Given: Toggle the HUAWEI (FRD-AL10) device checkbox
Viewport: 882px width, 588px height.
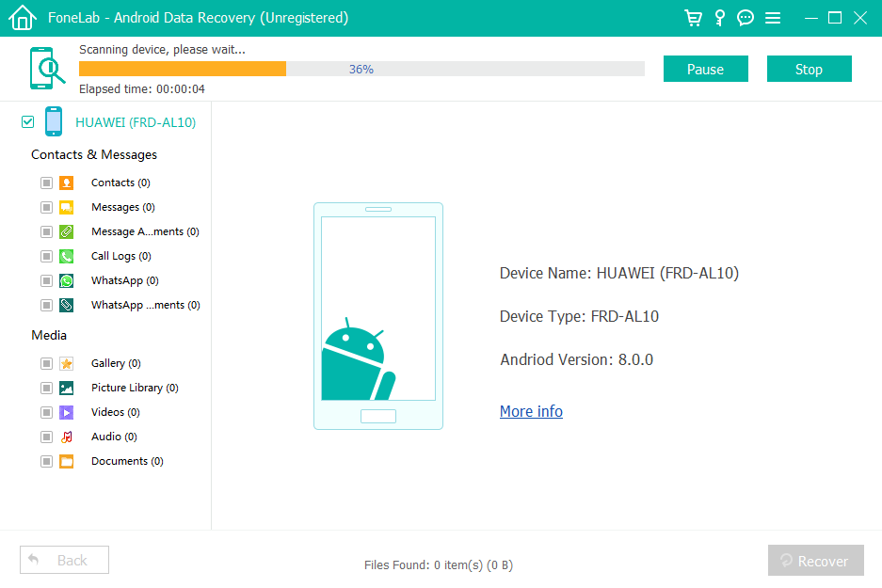Looking at the screenshot, I should point(27,121).
